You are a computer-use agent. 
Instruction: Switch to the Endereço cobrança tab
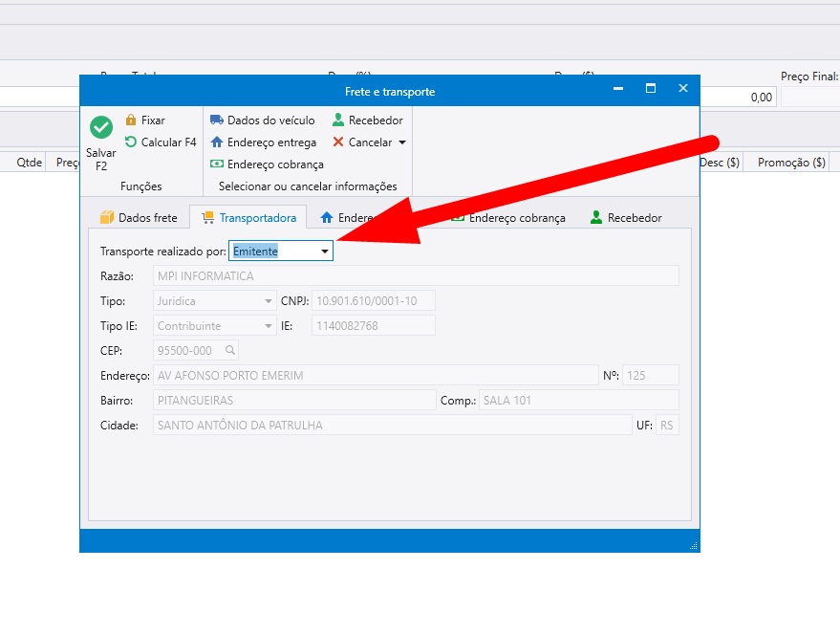click(x=508, y=218)
